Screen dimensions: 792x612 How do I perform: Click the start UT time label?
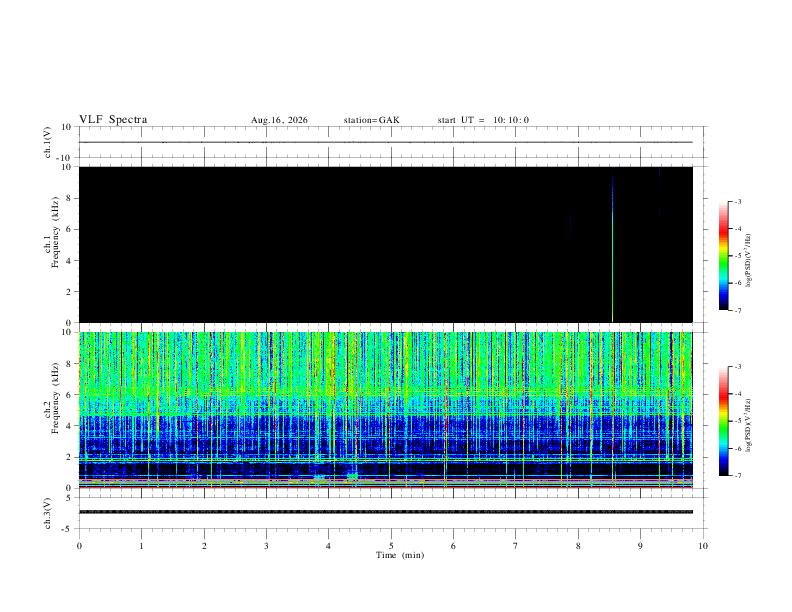click(483, 120)
